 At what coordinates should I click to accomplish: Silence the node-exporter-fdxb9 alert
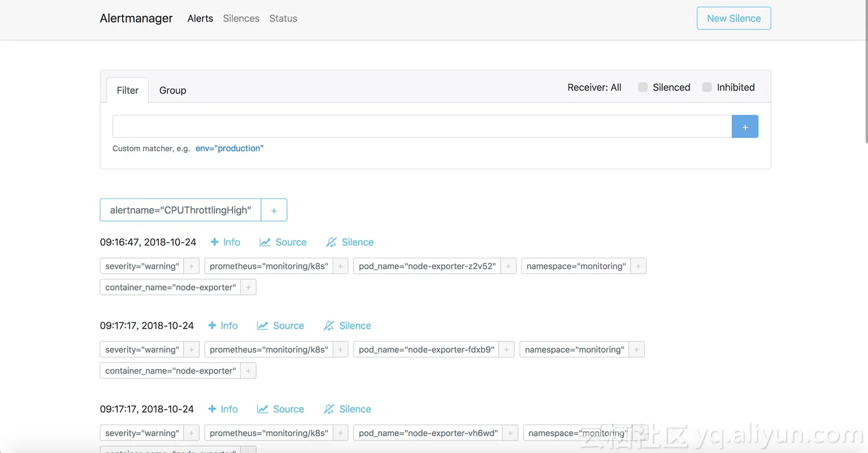pos(348,326)
